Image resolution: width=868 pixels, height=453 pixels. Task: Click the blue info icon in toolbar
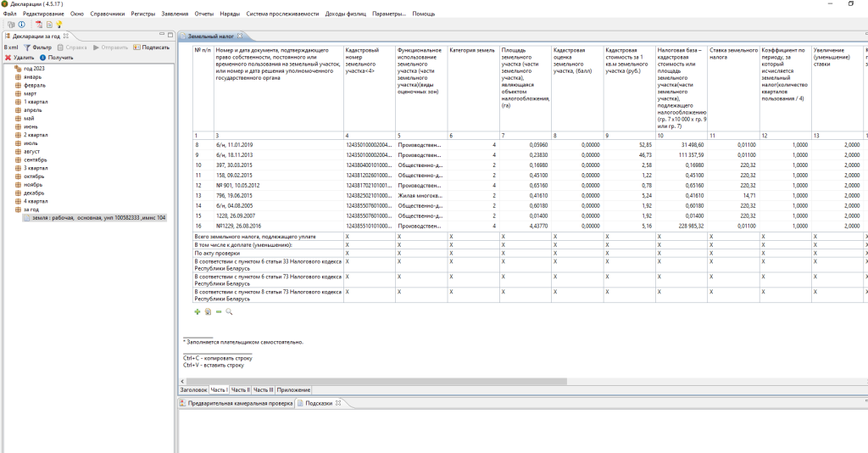tap(19, 25)
